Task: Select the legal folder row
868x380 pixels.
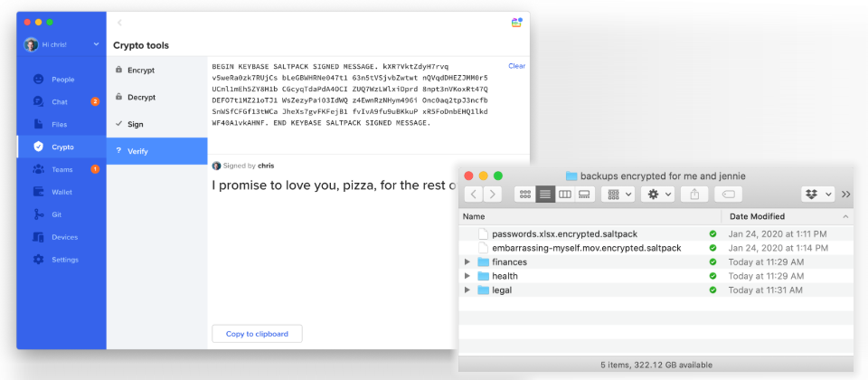Action: [656, 290]
